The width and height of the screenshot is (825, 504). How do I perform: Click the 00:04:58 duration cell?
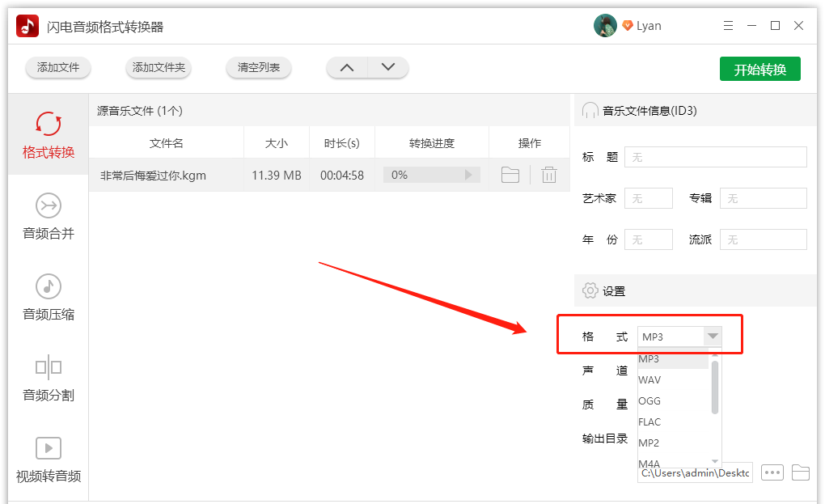[x=342, y=176]
